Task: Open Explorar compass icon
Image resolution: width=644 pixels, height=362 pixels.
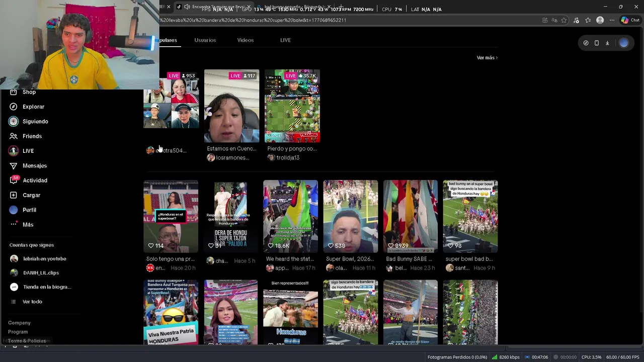Action: [x=14, y=107]
